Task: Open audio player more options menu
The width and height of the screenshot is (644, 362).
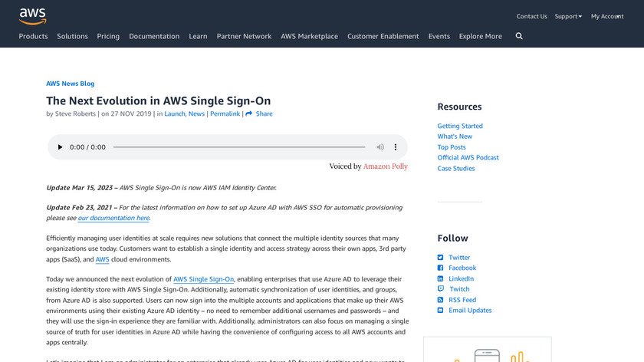Action: click(396, 147)
